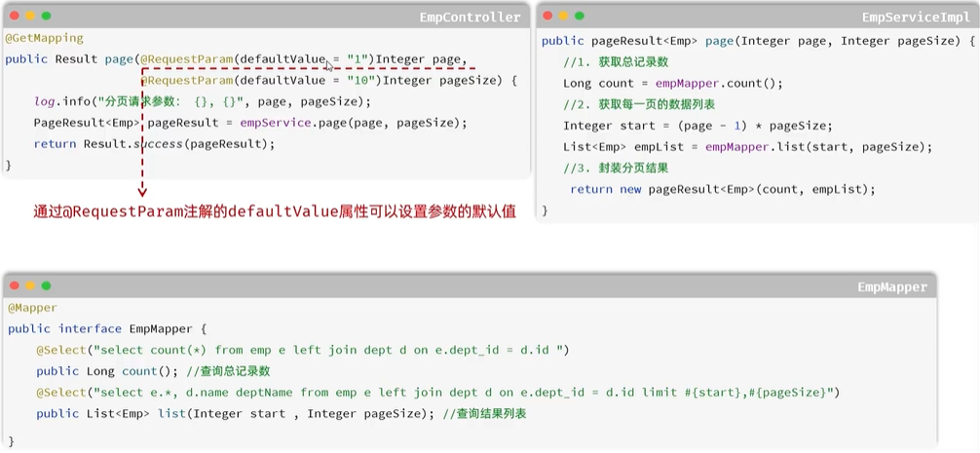This screenshot has height=453, width=980.
Task: Click 'Integer start = (page - 1) * pageSize;' line
Action: point(697,127)
